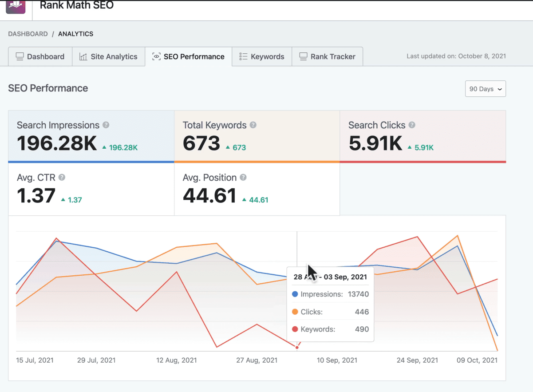Click the '12 Aug, 2021' axis label
The height and width of the screenshot is (392, 533).
click(x=177, y=360)
